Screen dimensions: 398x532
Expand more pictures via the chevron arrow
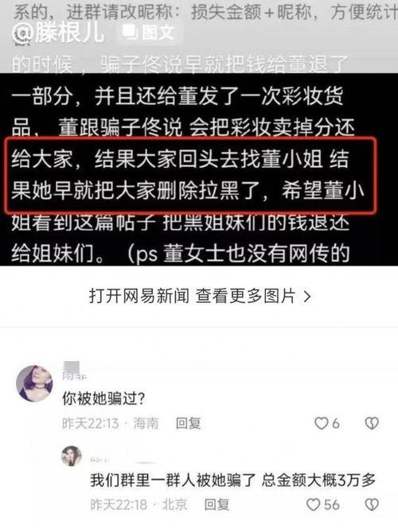tap(307, 297)
